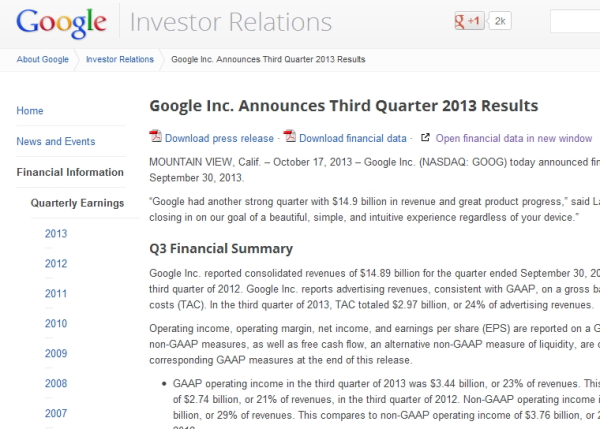This screenshot has width=600, height=429.
Task: Open the Download press release link
Action: point(219,138)
